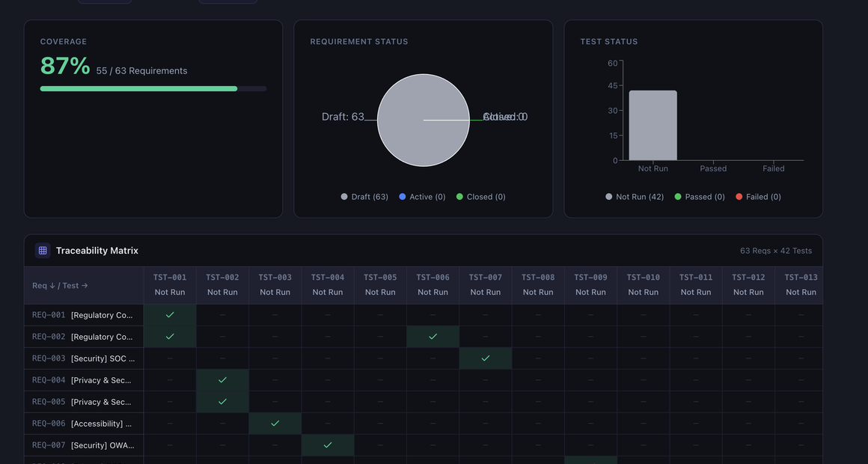868x464 pixels.
Task: Click the checkmark at REQ-001 and TST-001
Action: coord(170,315)
